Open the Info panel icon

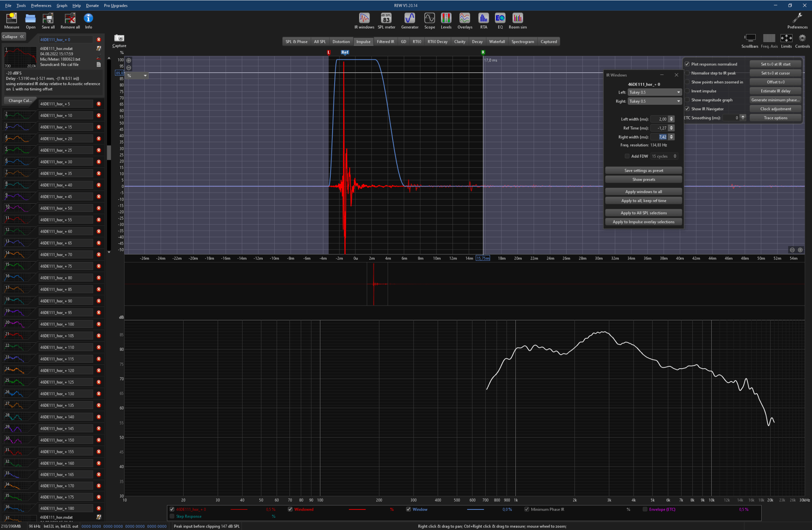click(88, 21)
